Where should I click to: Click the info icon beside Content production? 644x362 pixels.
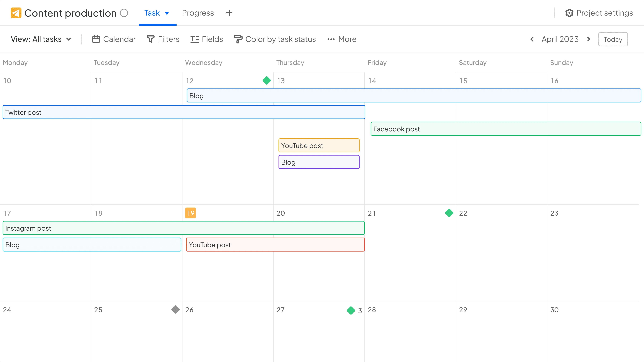pos(124,13)
